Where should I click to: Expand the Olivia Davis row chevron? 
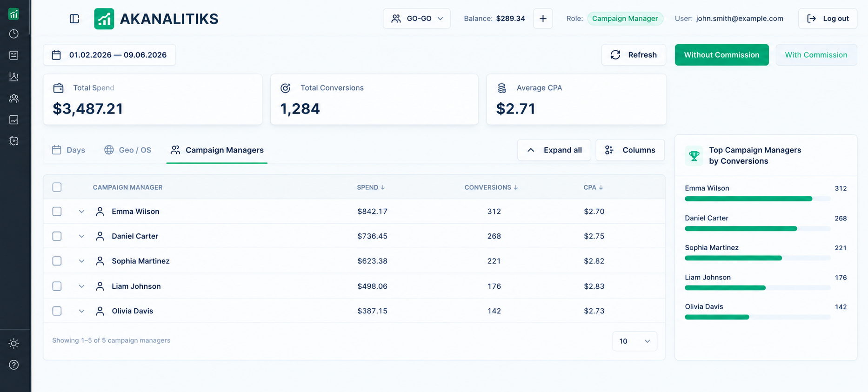click(81, 311)
